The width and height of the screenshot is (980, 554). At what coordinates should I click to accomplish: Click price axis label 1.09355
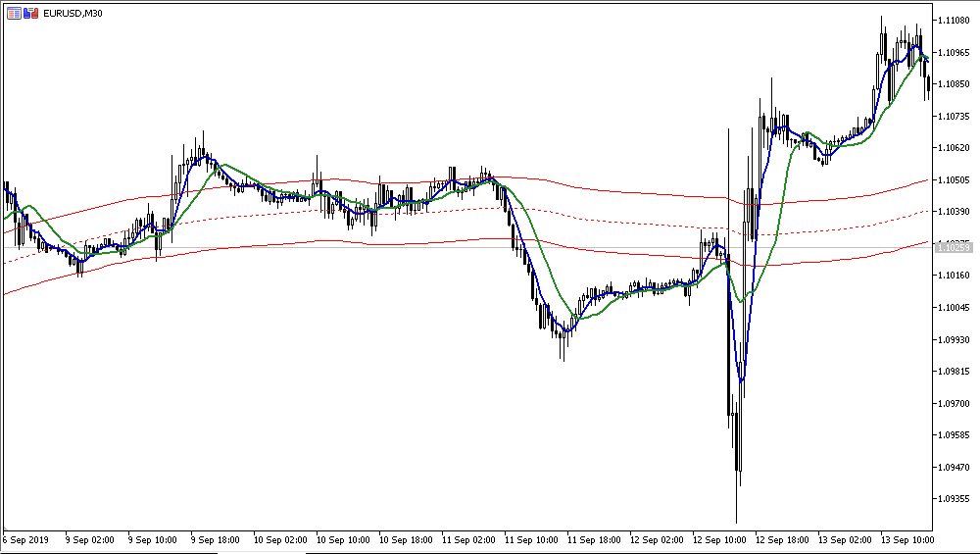click(954, 499)
